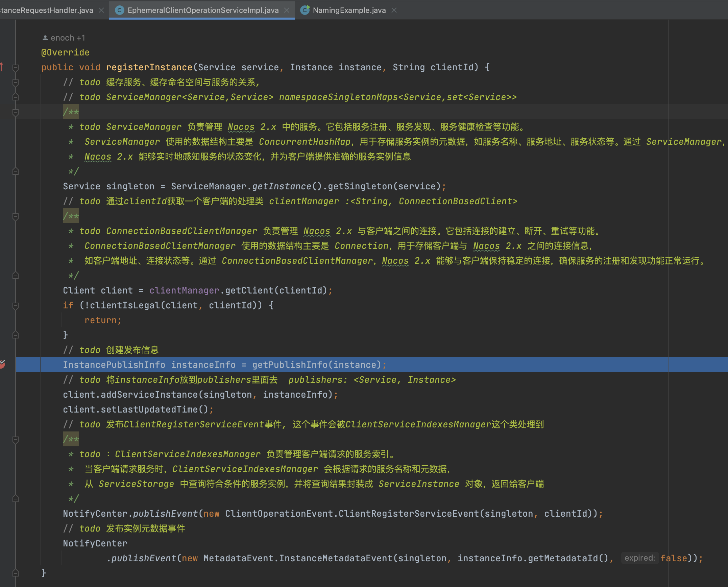
Task: Collapse the ClientServiceIndexesManager javadoc fold start
Action: 16,440
